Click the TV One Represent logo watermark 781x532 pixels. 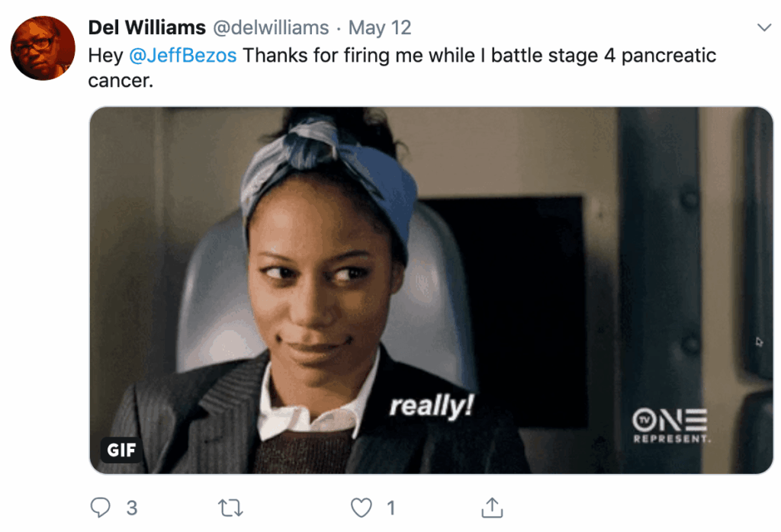(670, 426)
